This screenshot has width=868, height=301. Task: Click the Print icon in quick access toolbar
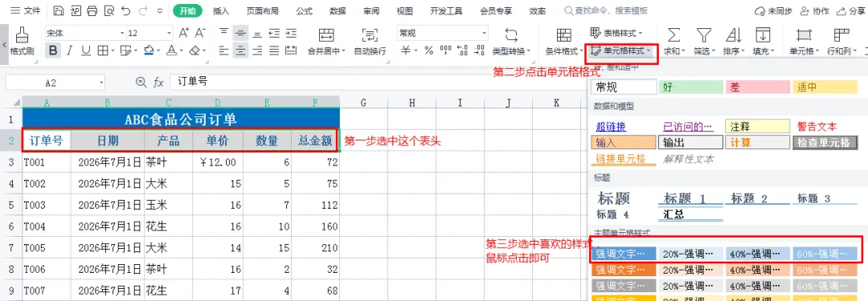point(92,10)
